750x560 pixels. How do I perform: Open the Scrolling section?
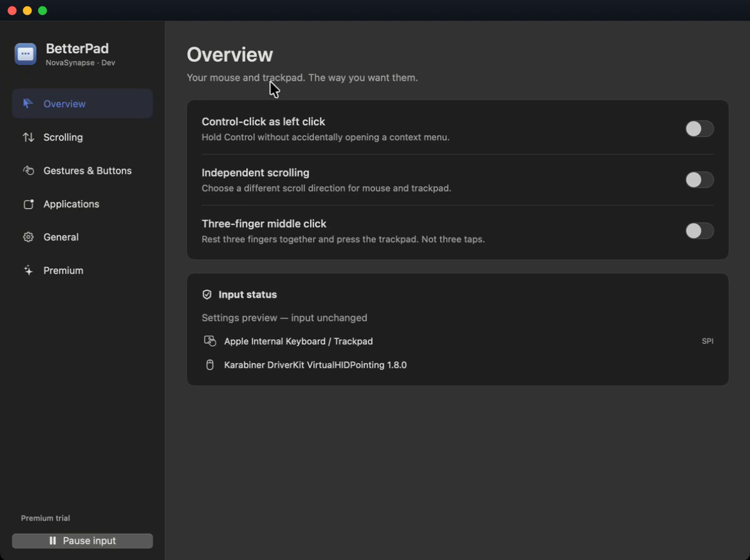82,137
